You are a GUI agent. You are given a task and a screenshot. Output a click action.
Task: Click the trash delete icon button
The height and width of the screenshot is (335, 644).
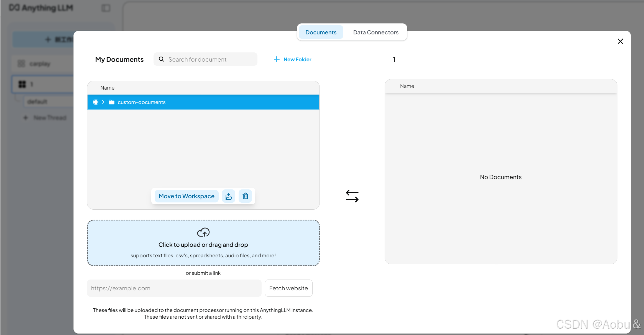coord(245,196)
